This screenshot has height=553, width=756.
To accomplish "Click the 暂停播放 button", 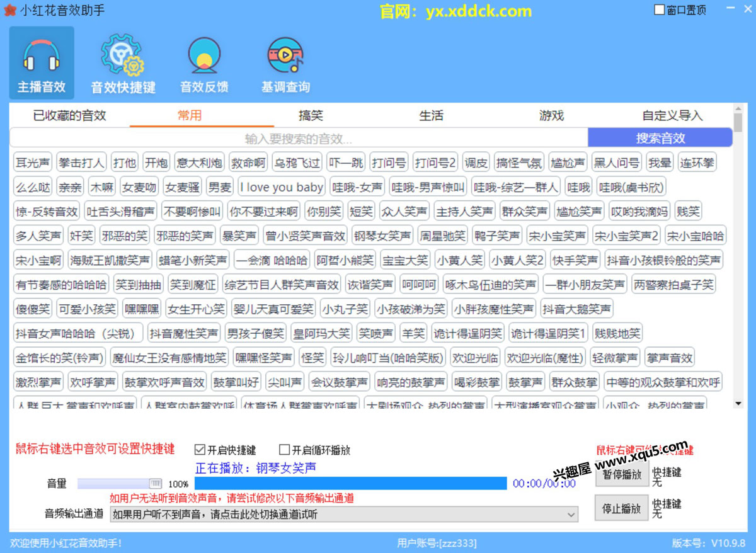I will coord(622,474).
